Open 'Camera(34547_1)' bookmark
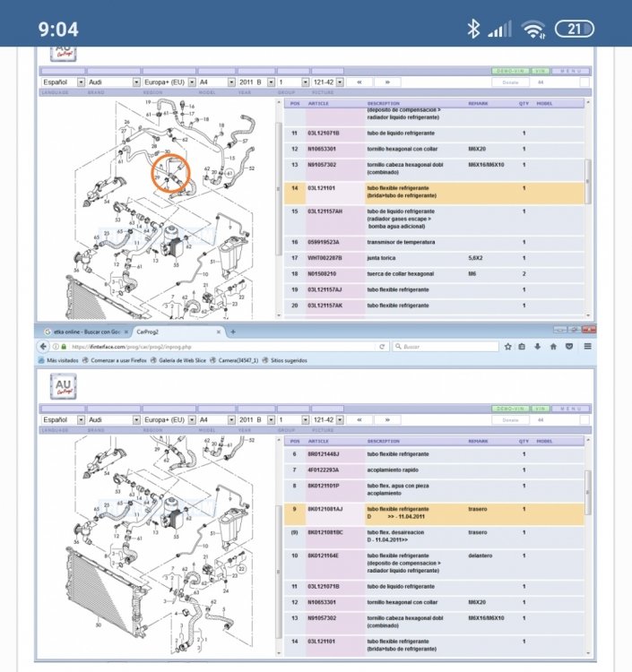Viewport: 632px width, 672px height. [235, 360]
